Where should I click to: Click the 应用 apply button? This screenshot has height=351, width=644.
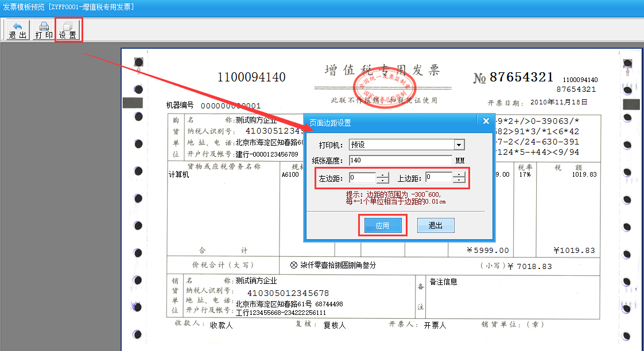pyautogui.click(x=382, y=225)
